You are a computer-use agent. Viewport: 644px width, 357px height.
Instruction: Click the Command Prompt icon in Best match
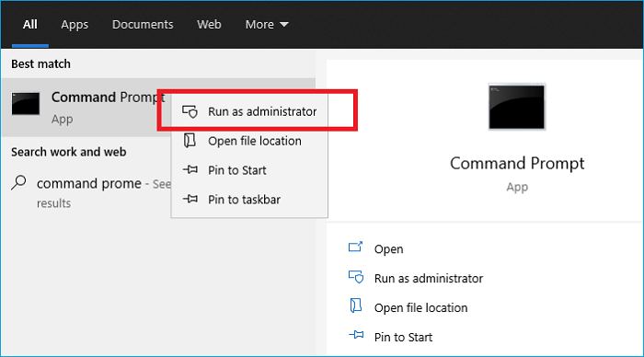click(x=26, y=104)
